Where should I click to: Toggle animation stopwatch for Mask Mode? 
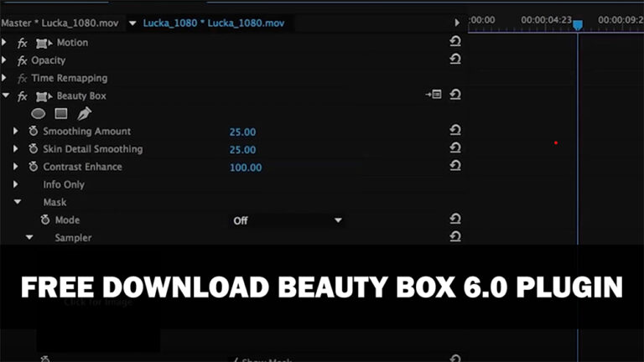45,220
